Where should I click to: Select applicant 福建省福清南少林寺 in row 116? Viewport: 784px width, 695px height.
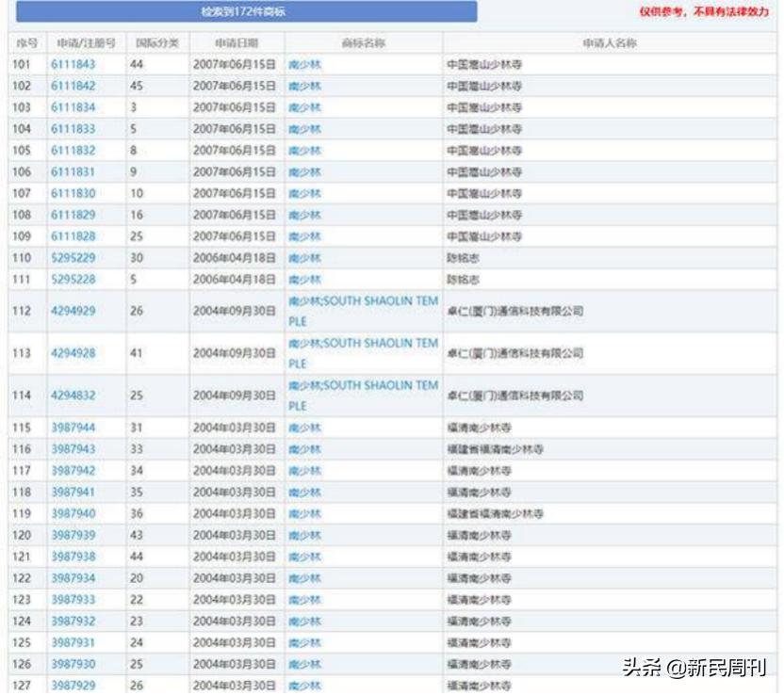(x=495, y=449)
